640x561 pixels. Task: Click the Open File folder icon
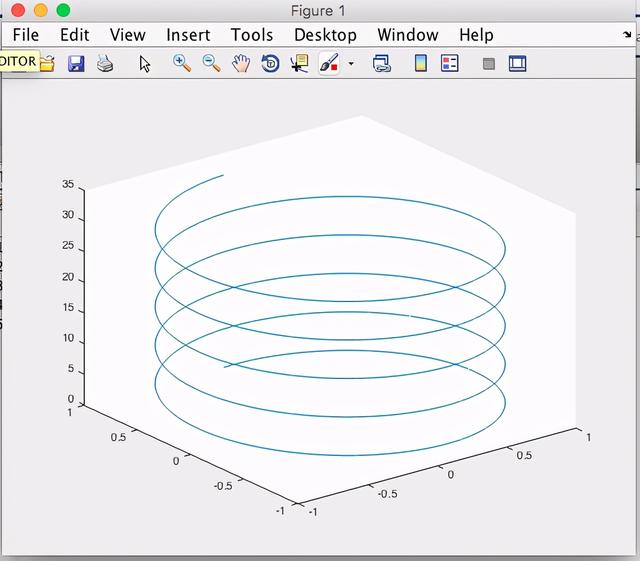(47, 64)
